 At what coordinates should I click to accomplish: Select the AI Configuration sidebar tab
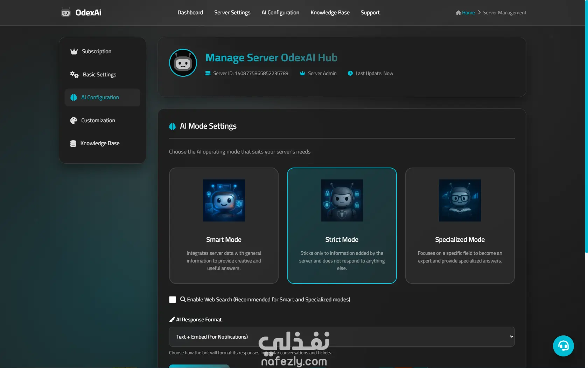[103, 97]
